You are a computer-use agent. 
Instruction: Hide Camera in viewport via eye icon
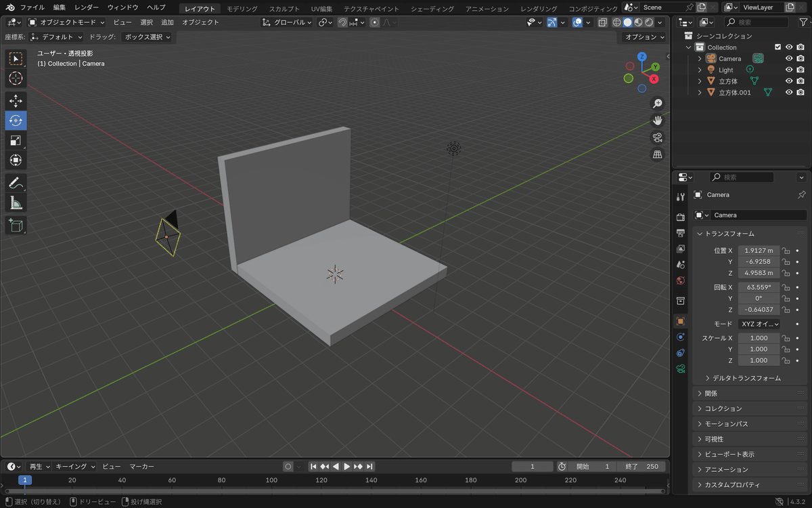click(789, 58)
